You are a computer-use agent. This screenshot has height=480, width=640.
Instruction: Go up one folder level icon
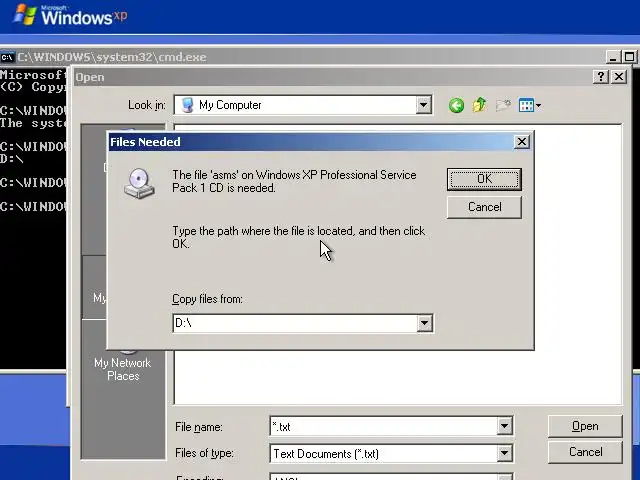tap(480, 105)
